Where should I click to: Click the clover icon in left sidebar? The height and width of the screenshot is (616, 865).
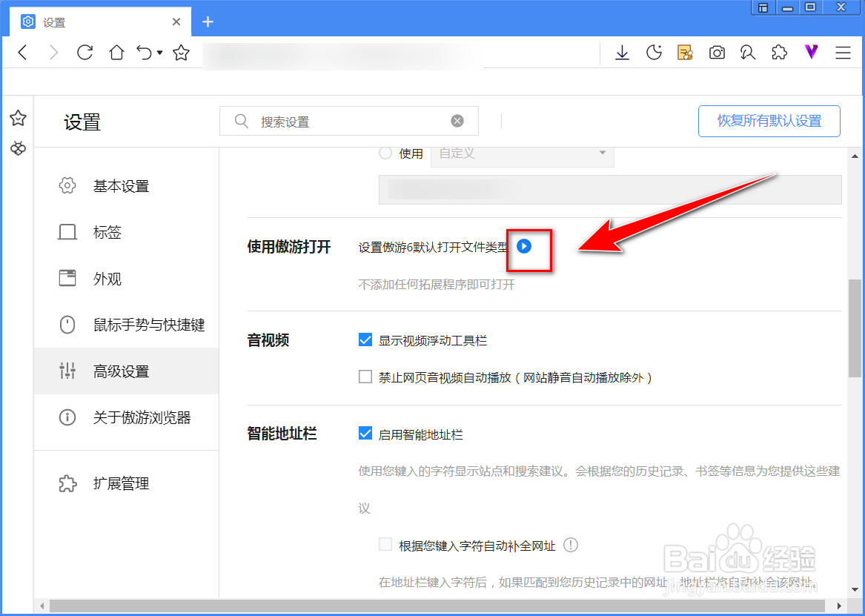(18, 148)
